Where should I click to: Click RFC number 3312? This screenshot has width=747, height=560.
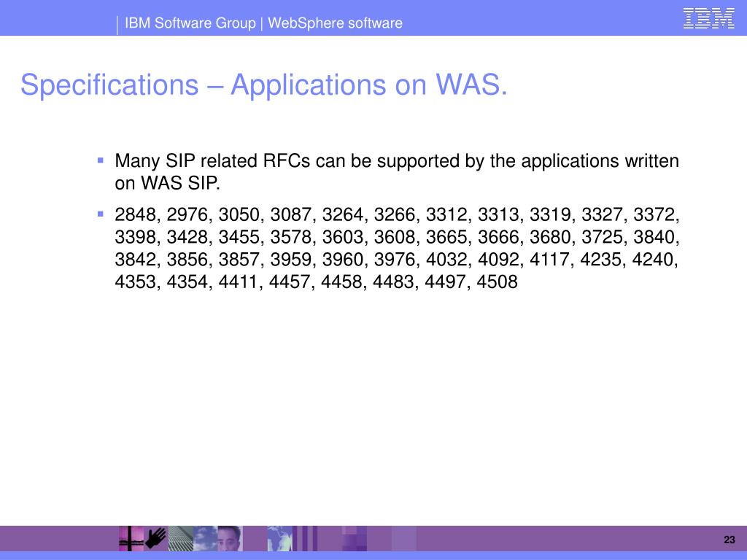pyautogui.click(x=446, y=215)
